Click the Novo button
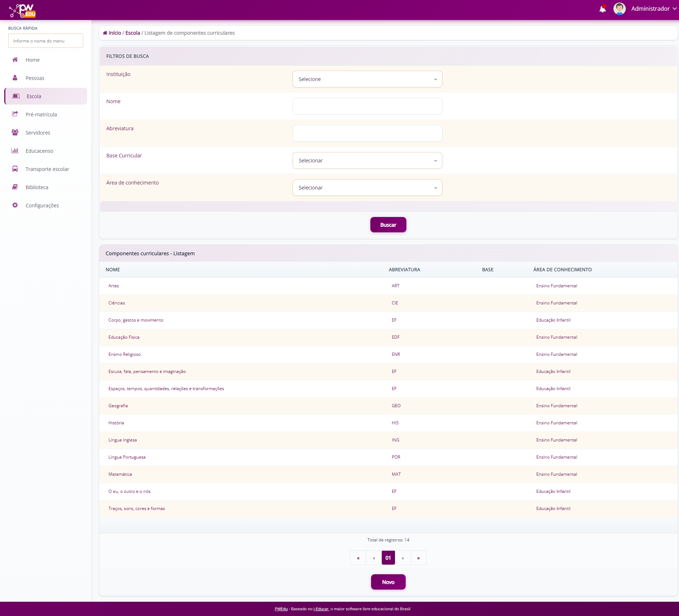The width and height of the screenshot is (679, 616). [388, 582]
